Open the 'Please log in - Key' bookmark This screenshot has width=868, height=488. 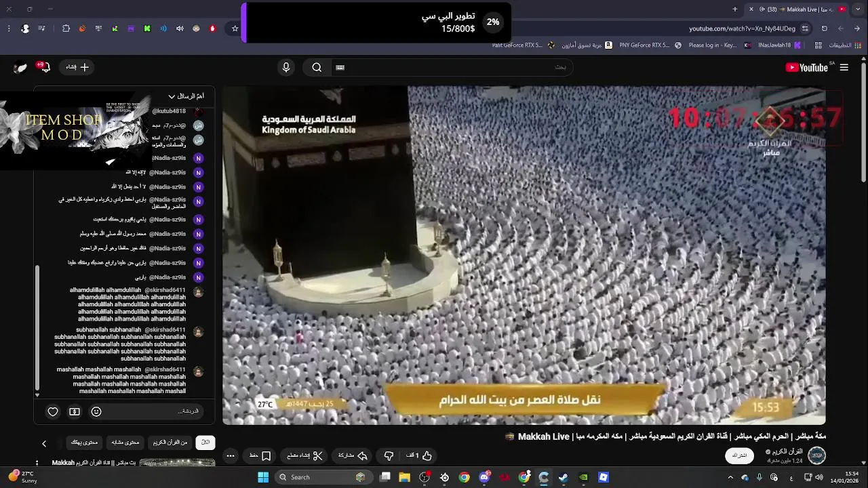coord(720,45)
